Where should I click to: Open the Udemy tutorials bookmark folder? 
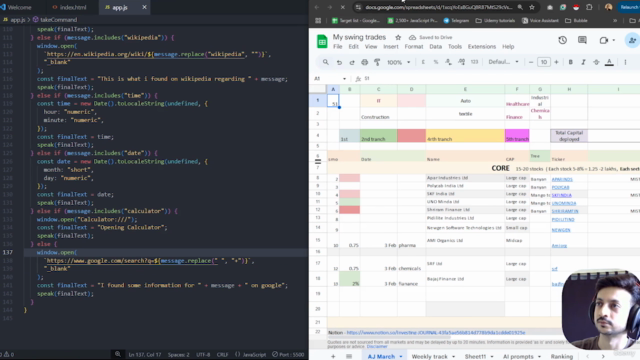(495, 20)
